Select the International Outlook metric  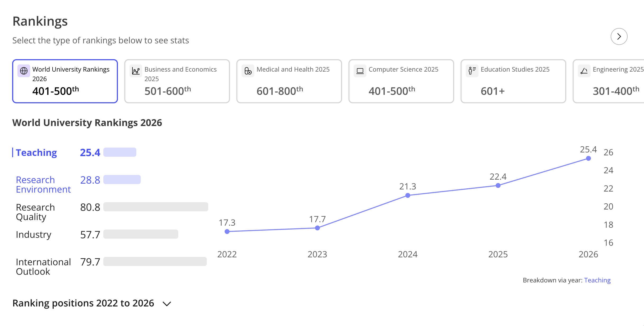tap(43, 267)
